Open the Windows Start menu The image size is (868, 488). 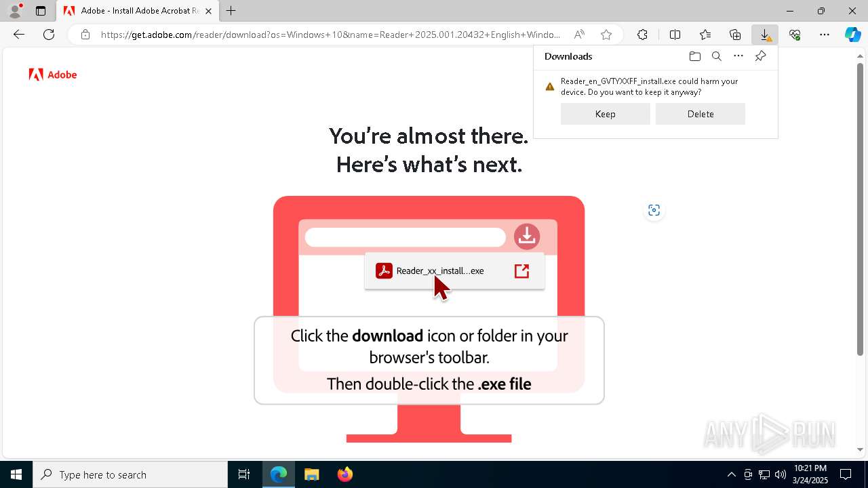[x=16, y=474]
